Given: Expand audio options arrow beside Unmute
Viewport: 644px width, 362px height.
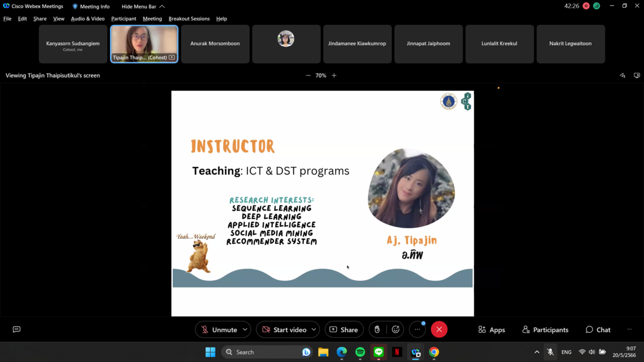Looking at the screenshot, I should (245, 330).
